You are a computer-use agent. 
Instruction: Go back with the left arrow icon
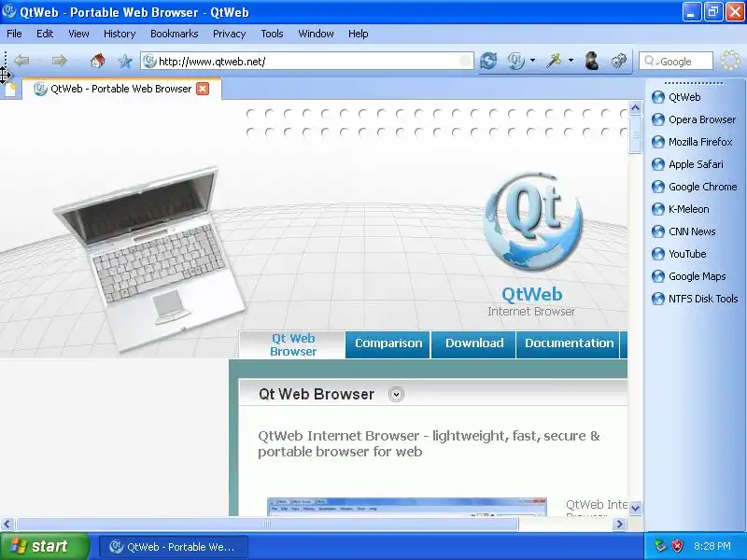click(x=21, y=61)
